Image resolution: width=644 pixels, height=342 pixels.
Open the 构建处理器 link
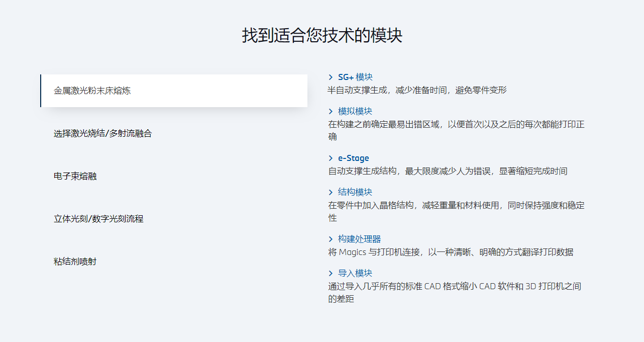[x=359, y=239]
